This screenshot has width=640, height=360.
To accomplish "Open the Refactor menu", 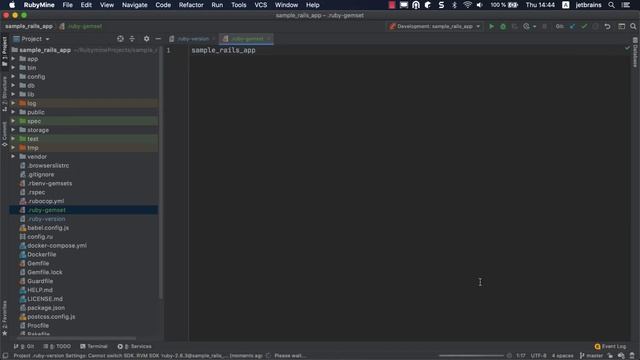I will point(191,5).
